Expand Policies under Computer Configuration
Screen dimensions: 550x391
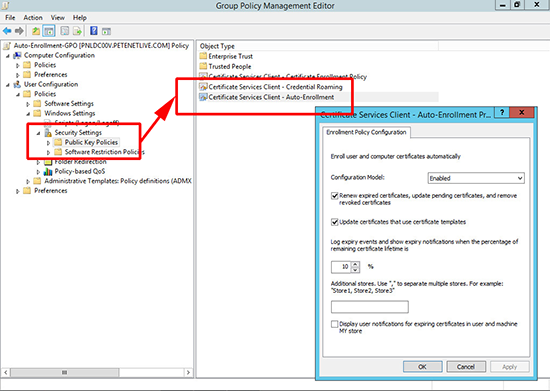tap(18, 65)
